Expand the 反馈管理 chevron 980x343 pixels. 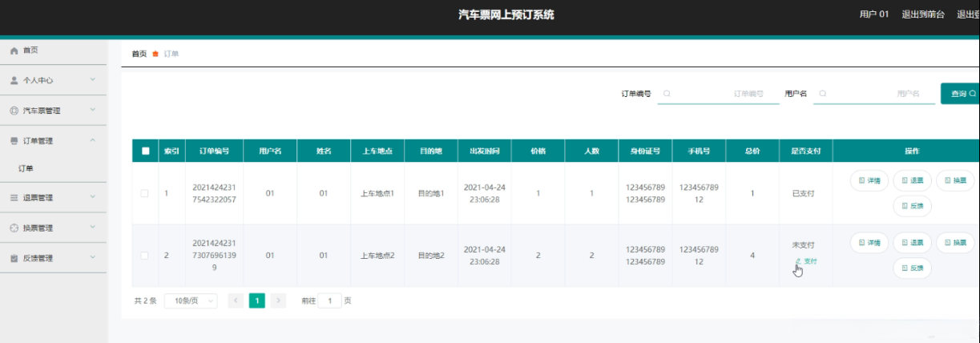click(93, 258)
